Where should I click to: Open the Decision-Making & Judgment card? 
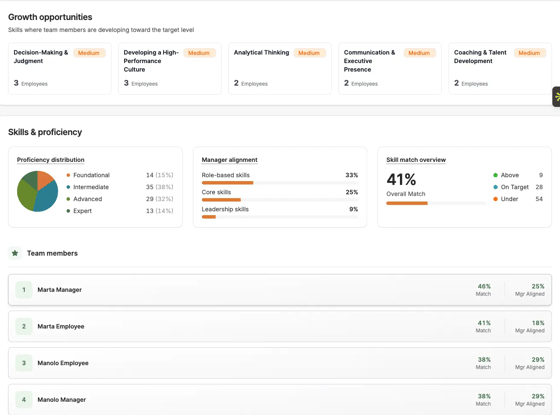coord(60,69)
